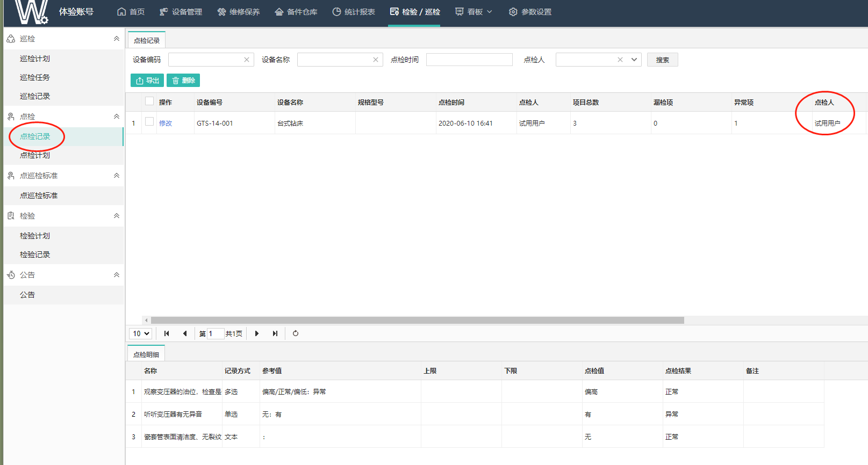This screenshot has width=868, height=465.
Task: Toggle the select-all header checkbox
Action: coord(149,101)
